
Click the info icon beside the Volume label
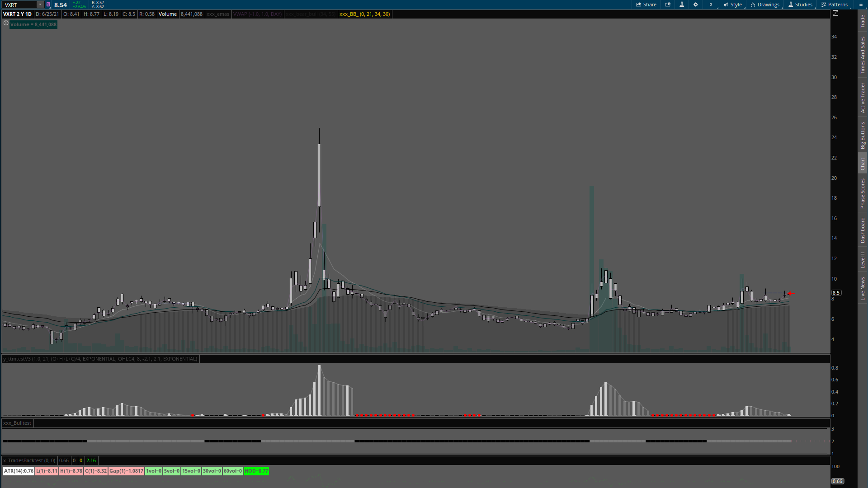click(6, 23)
